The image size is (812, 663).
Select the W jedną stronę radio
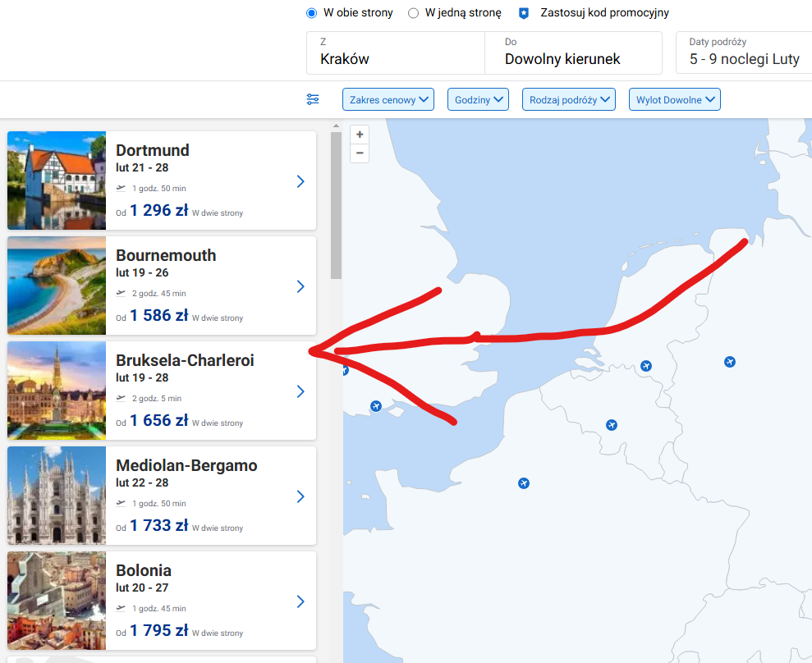(413, 13)
